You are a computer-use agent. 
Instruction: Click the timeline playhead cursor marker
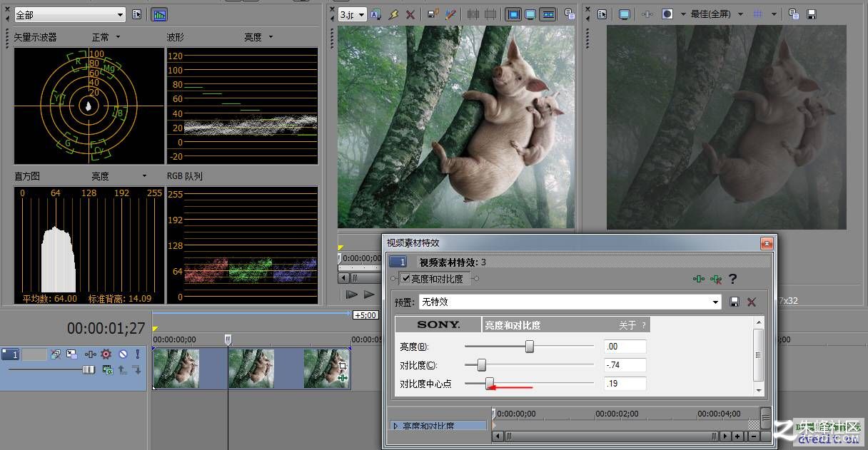point(228,339)
